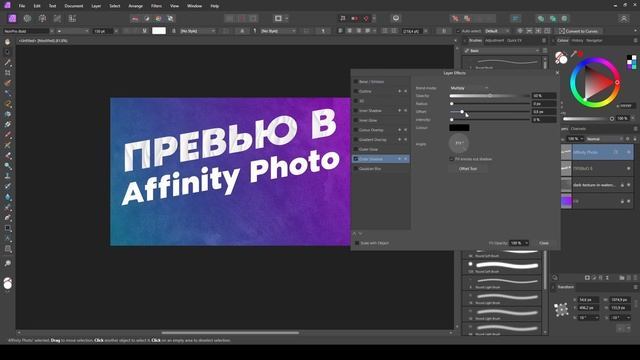The image size is (640, 360).
Task: Hide the dark-texture-in-waterc... layer
Action: coord(629,185)
